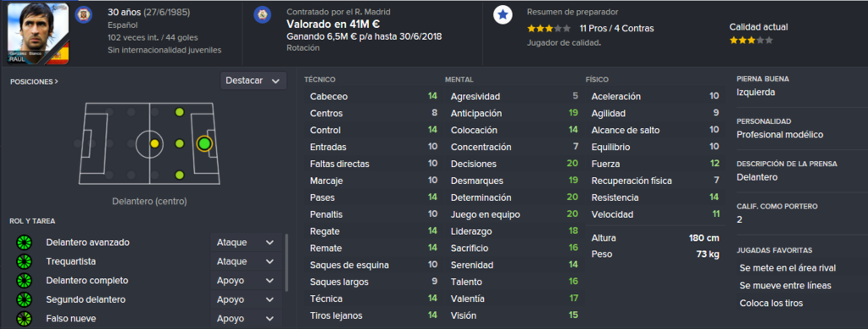Expand the POSICIONES header link
The width and height of the screenshot is (868, 329).
pyautogui.click(x=34, y=81)
